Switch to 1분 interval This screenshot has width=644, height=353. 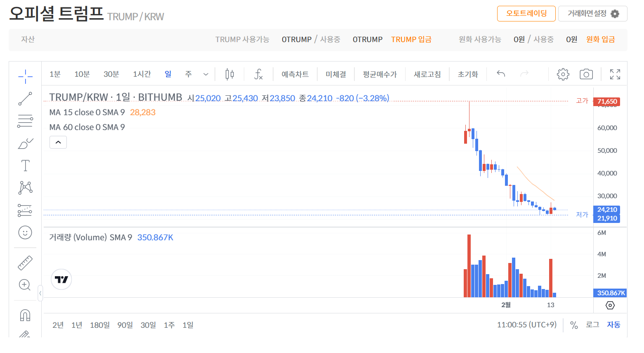pos(55,74)
